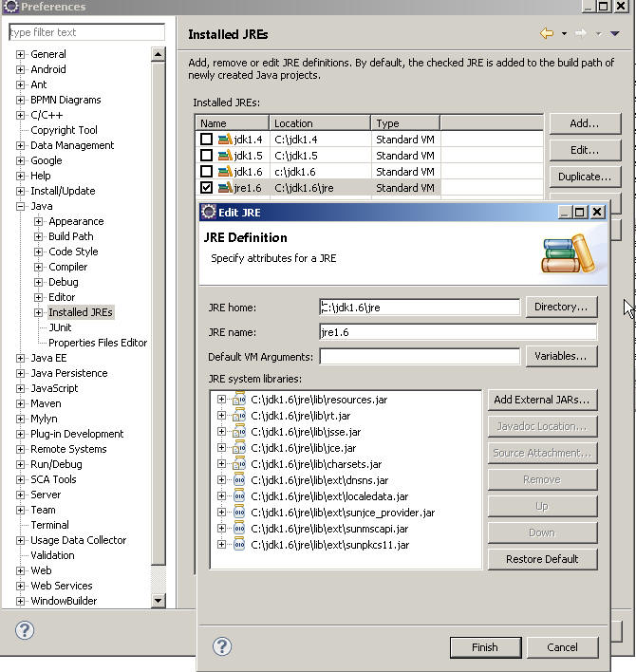Click the Variables... button

(561, 356)
